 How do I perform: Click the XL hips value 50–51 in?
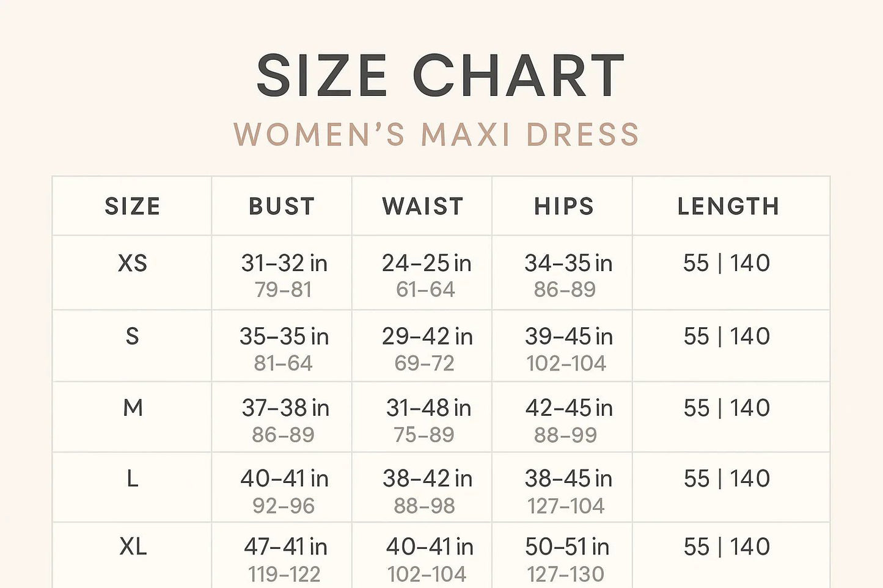[x=567, y=546]
